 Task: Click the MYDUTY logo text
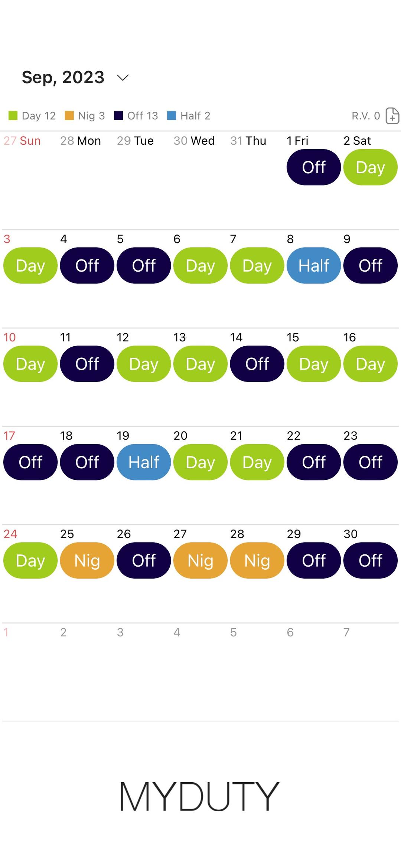tap(199, 796)
